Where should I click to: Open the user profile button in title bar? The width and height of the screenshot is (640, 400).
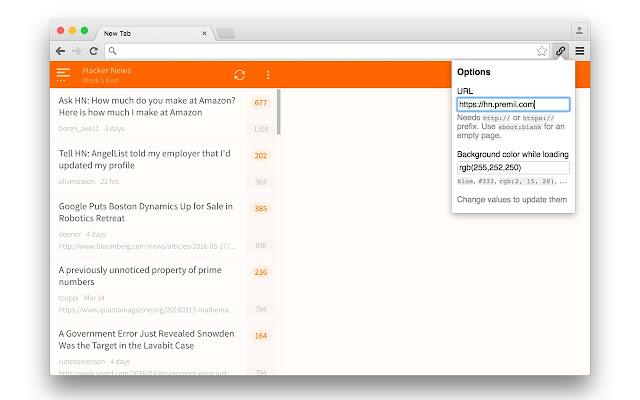579,30
